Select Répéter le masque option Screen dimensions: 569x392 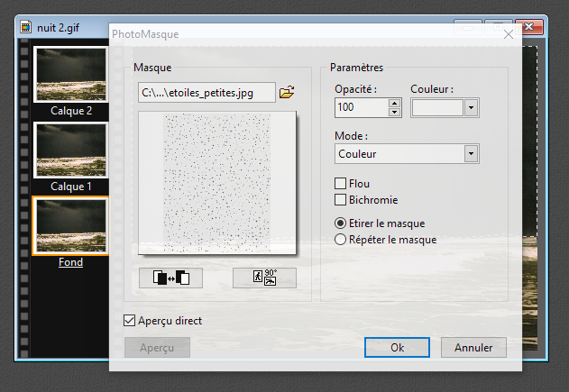(x=340, y=240)
